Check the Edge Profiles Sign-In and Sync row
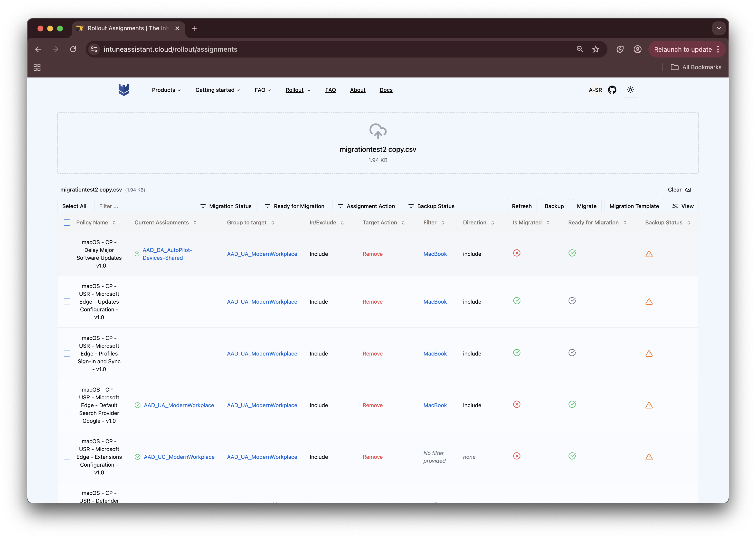 [x=67, y=354]
